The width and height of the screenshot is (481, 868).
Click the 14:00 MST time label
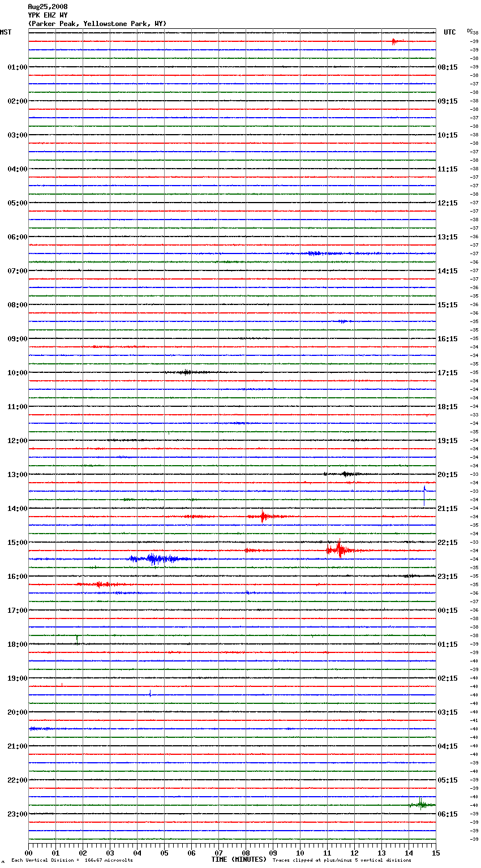(18, 509)
